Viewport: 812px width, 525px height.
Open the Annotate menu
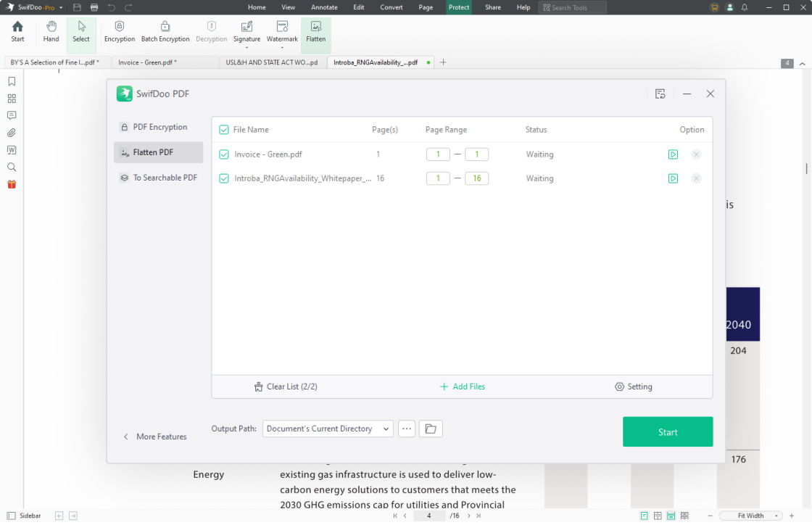click(x=324, y=7)
